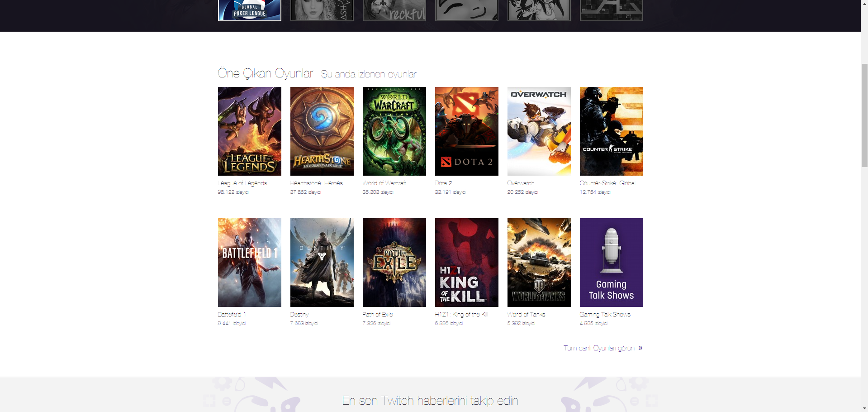The height and width of the screenshot is (412, 868).
Task: Select the anime artwork stream thumbnail
Action: coord(539,10)
